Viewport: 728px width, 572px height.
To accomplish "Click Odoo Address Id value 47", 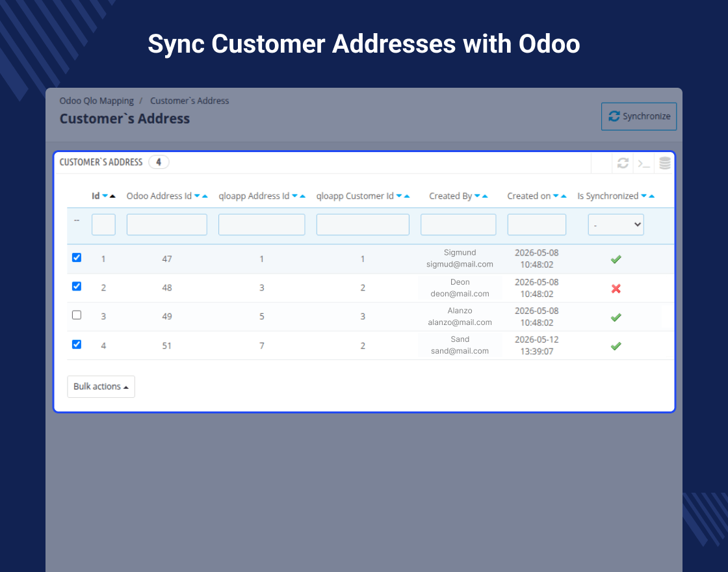I will coord(166,259).
